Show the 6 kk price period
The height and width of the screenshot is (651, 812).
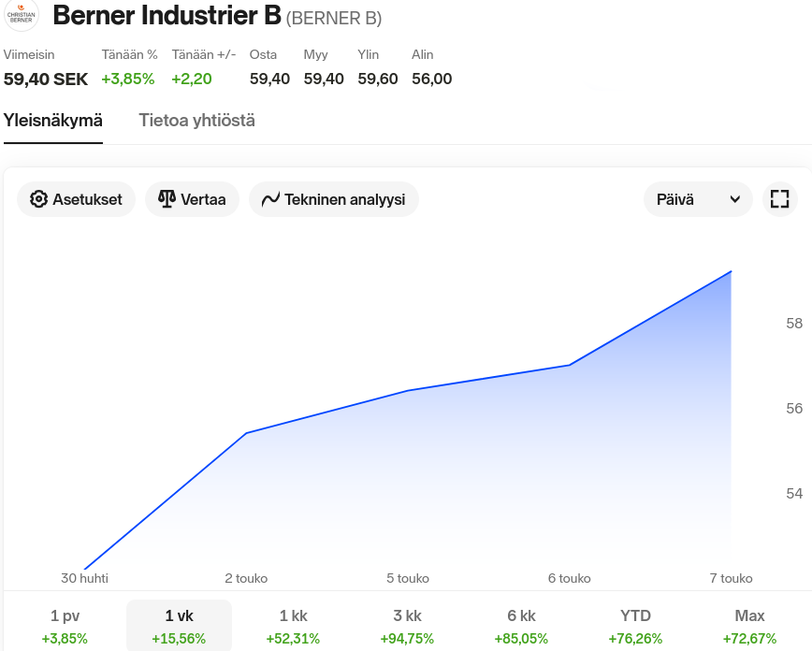[x=521, y=626]
